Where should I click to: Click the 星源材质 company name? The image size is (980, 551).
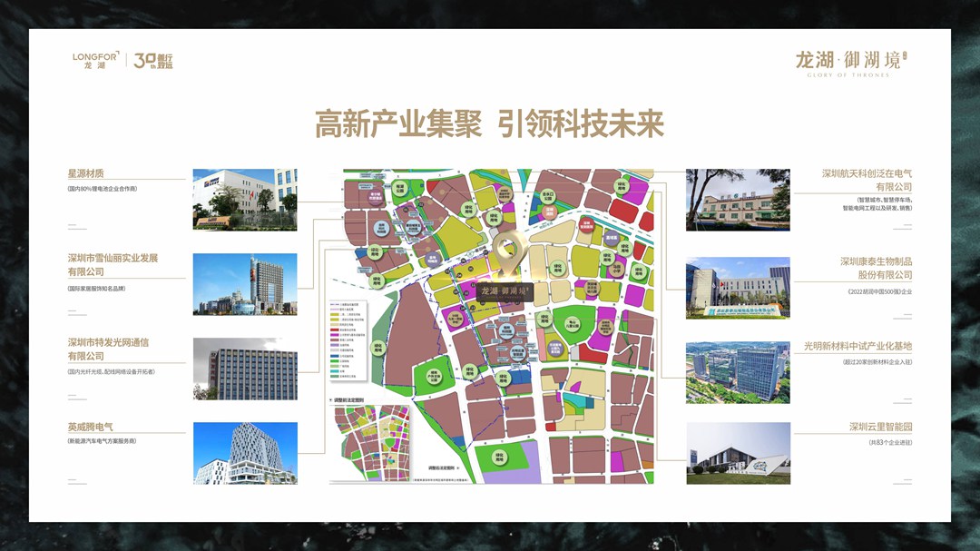[86, 173]
